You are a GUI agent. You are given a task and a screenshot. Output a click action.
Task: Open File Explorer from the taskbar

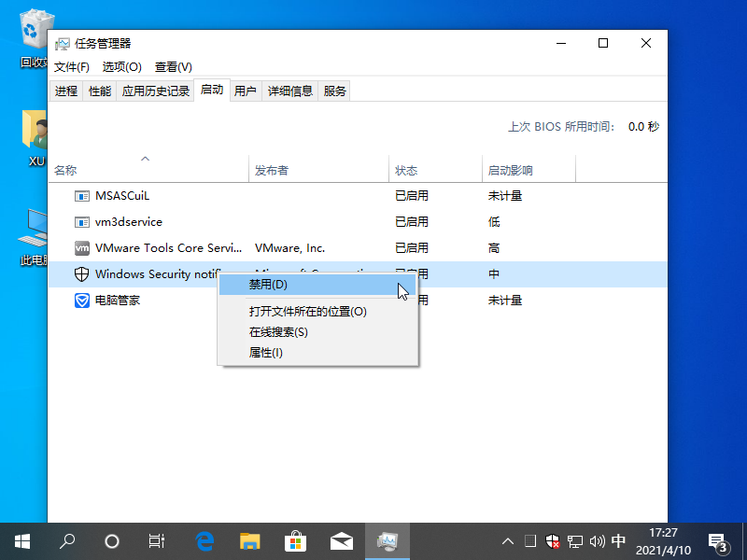pos(249,540)
